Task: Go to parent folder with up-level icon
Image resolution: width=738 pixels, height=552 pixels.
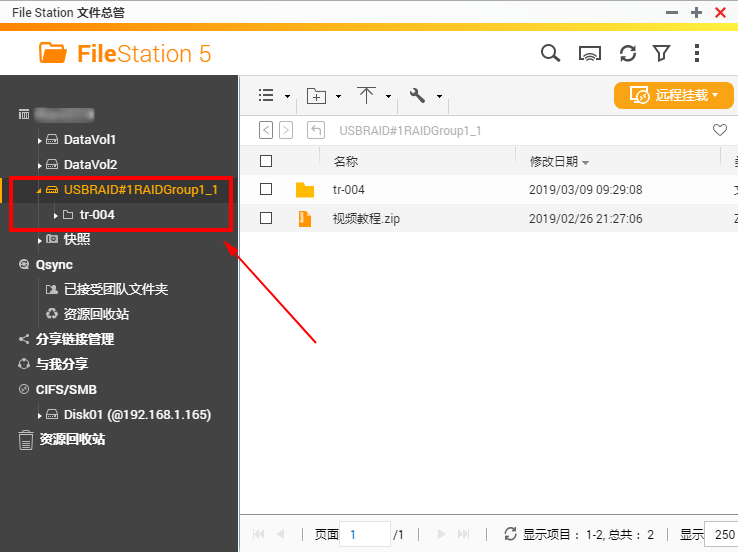Action: click(x=316, y=130)
